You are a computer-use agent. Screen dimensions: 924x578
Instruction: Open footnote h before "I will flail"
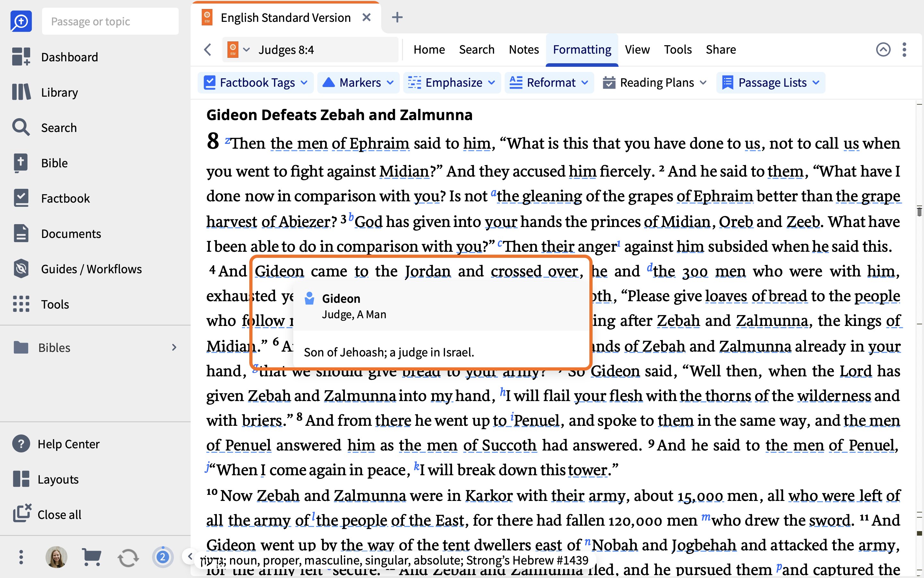click(x=503, y=392)
